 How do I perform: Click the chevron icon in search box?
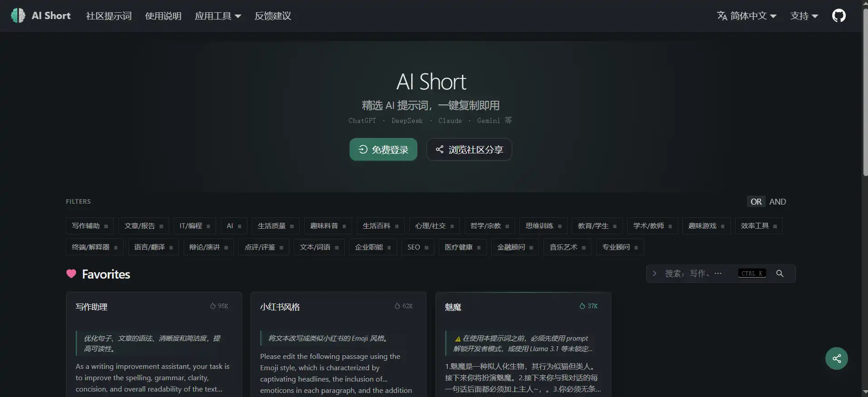(655, 274)
